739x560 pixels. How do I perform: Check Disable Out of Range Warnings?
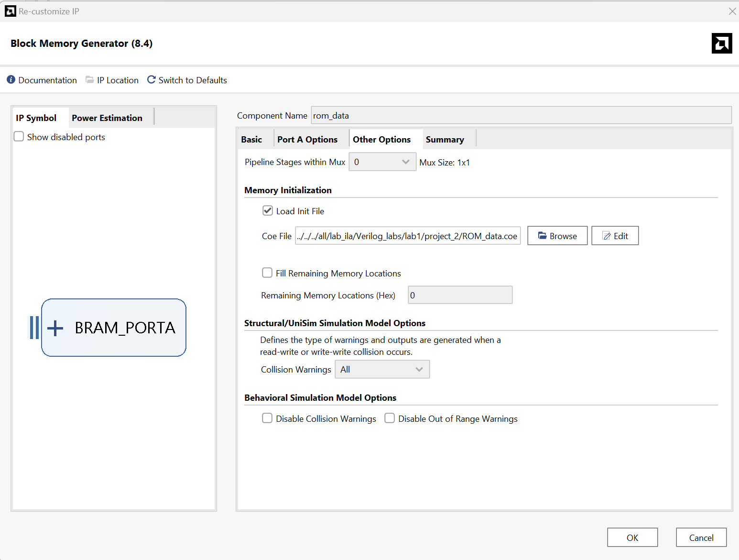pyautogui.click(x=390, y=418)
